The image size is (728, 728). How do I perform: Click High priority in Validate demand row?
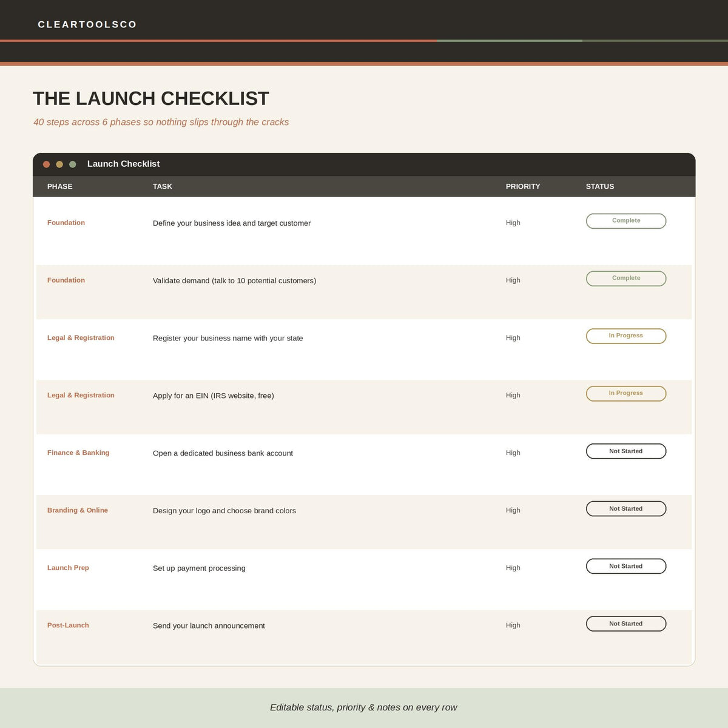click(x=513, y=280)
